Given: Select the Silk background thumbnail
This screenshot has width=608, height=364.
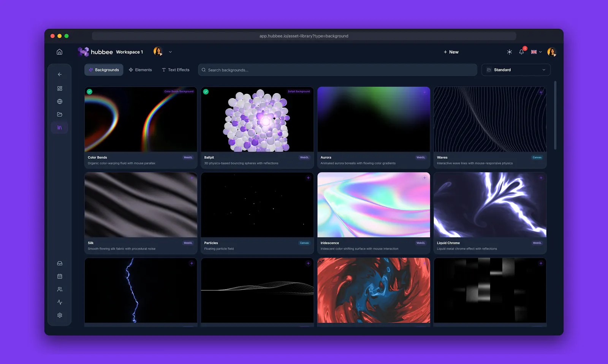Looking at the screenshot, I should click(x=141, y=205).
